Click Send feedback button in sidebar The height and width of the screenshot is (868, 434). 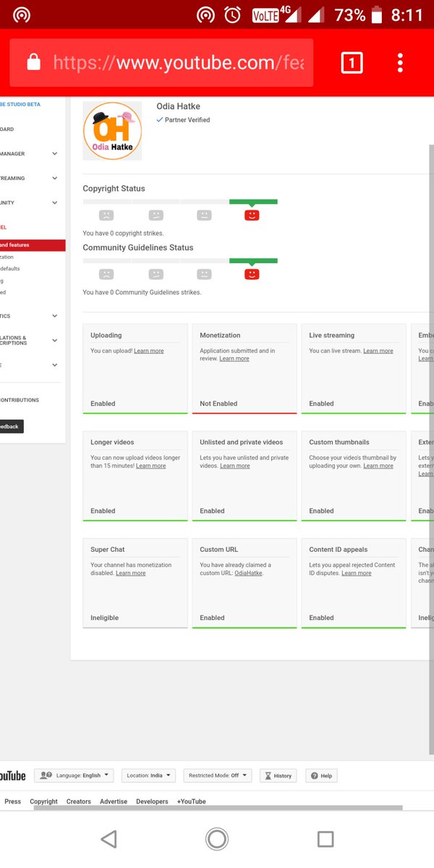[12, 427]
